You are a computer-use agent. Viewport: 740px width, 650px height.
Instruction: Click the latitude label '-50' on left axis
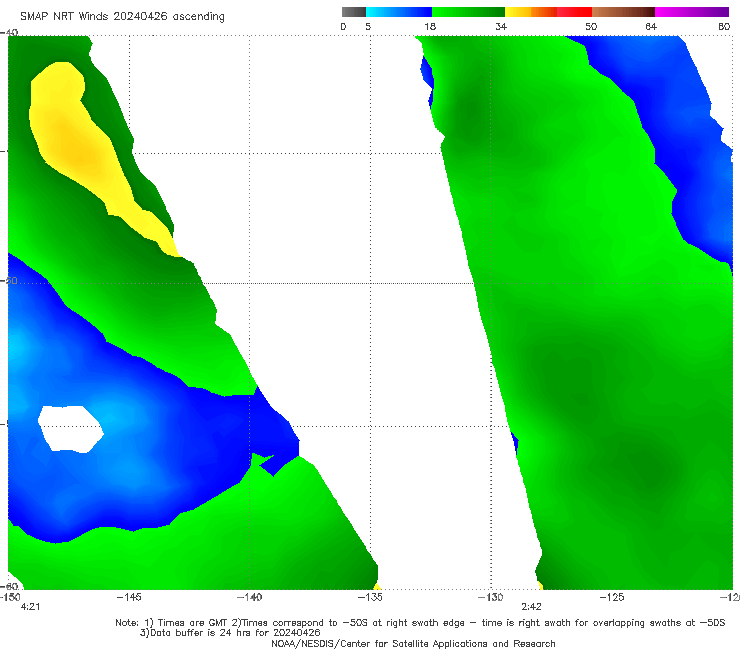click(x=9, y=281)
